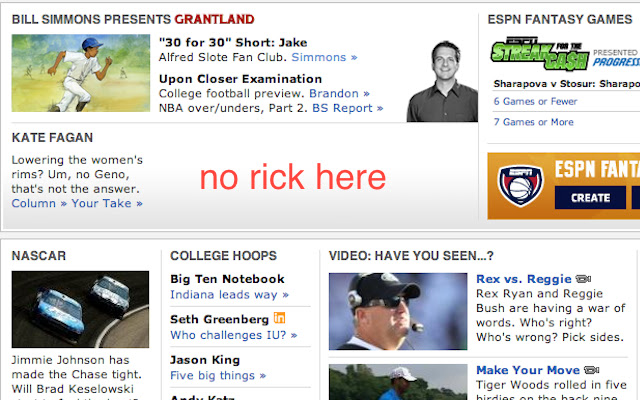
Task: Click the CREATE button in ESPN Fantasy banner
Action: tap(590, 198)
